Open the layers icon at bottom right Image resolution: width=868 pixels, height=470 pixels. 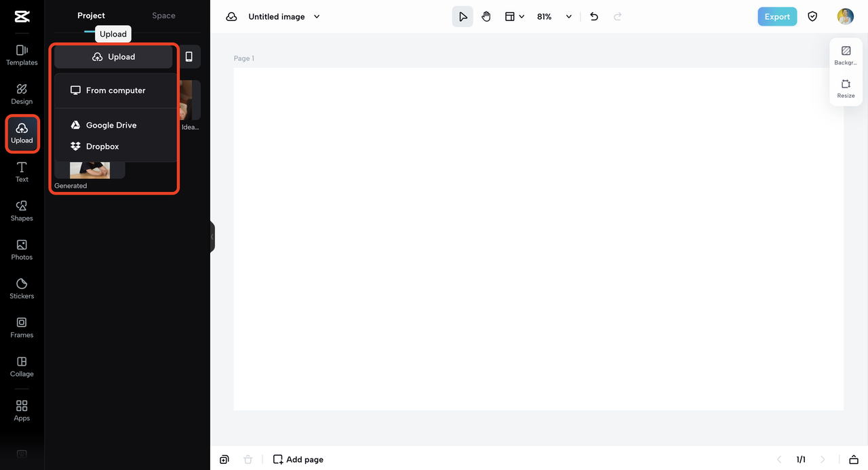[x=854, y=459]
